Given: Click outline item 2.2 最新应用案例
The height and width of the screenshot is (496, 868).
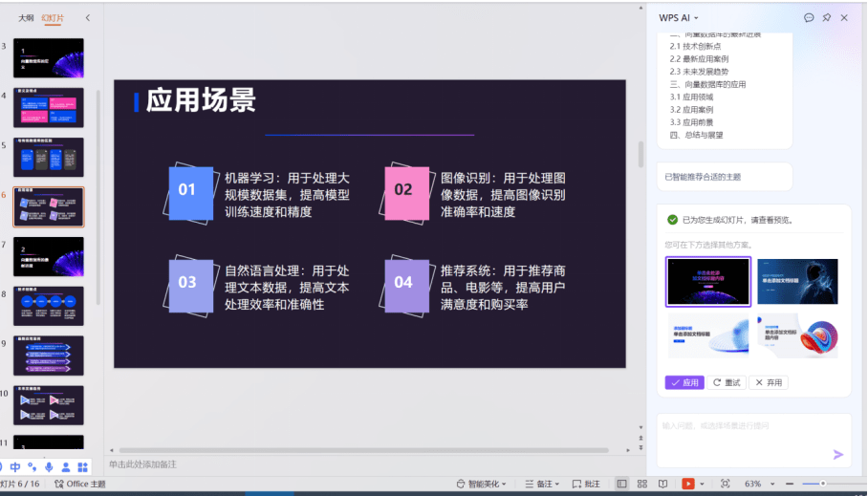Looking at the screenshot, I should click(699, 59).
